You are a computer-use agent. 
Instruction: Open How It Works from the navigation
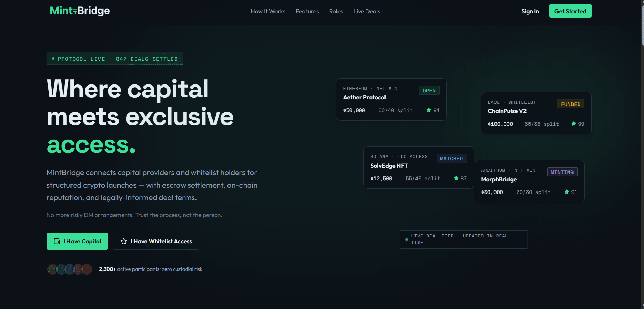pos(268,11)
